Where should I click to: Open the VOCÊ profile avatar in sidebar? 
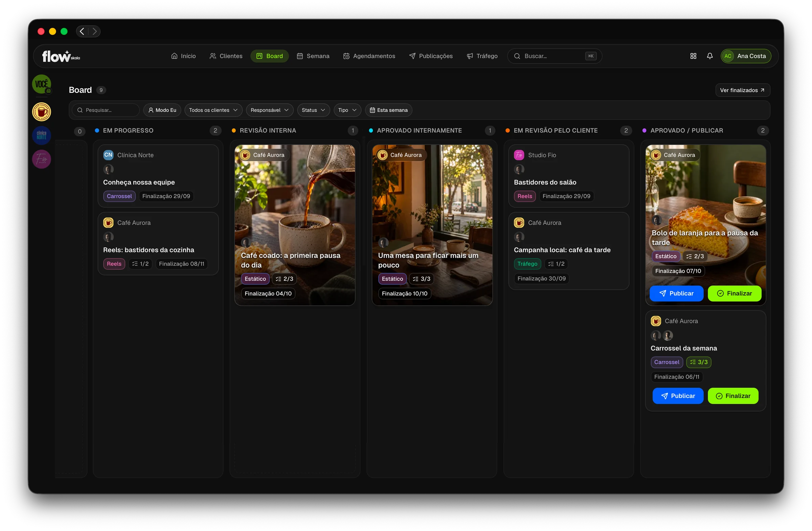tap(42, 84)
